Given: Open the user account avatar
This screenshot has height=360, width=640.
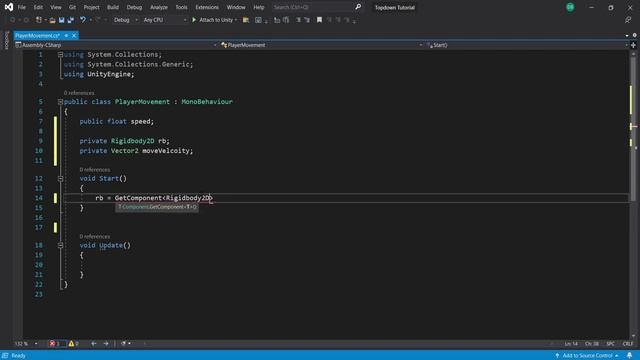Looking at the screenshot, I should pos(570,7).
